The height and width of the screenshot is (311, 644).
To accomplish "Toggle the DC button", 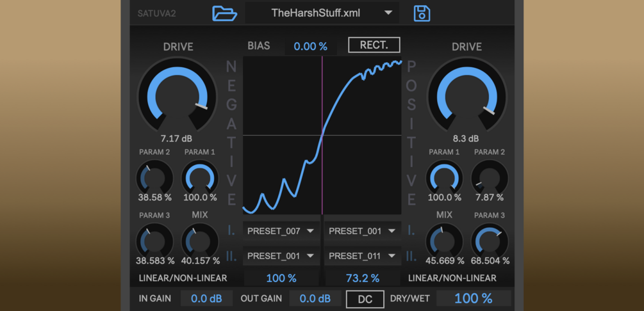I will [365, 299].
